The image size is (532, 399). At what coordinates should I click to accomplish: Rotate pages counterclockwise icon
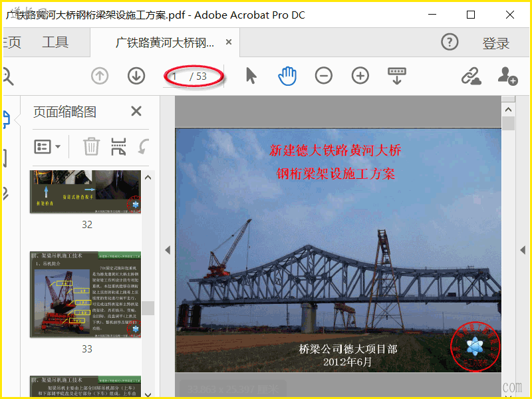pyautogui.click(x=143, y=146)
